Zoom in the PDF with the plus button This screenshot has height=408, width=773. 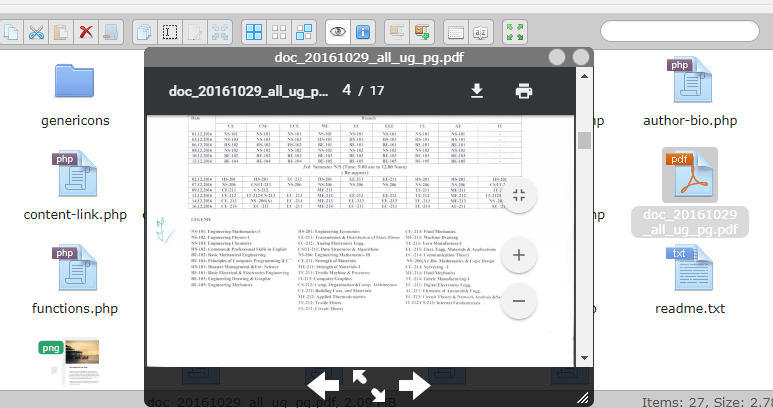coord(519,255)
